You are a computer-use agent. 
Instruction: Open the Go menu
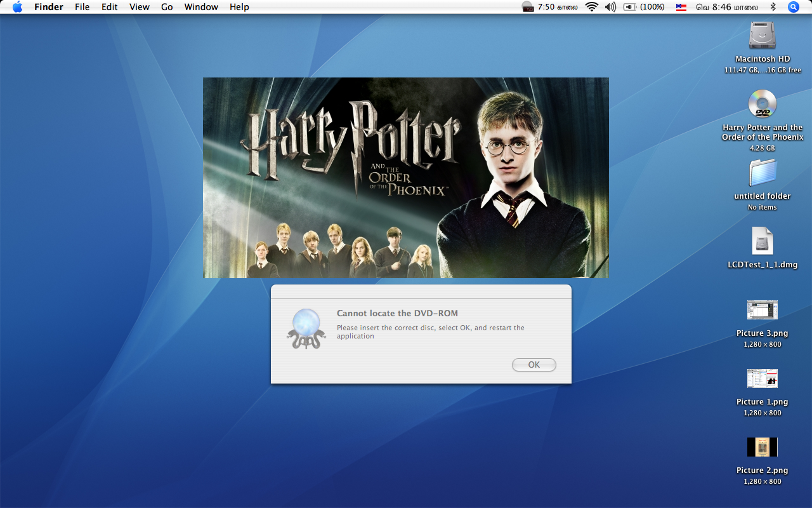pyautogui.click(x=167, y=7)
